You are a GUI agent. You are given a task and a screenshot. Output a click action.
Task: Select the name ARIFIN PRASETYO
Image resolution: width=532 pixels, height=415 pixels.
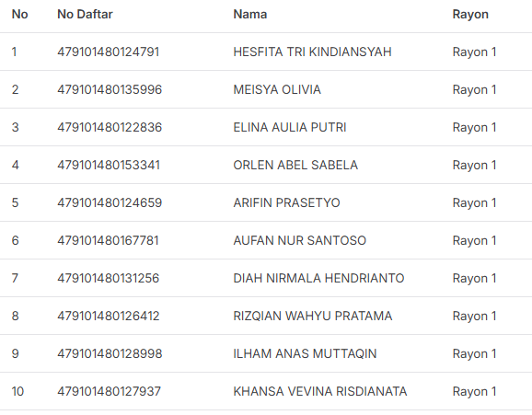point(286,202)
